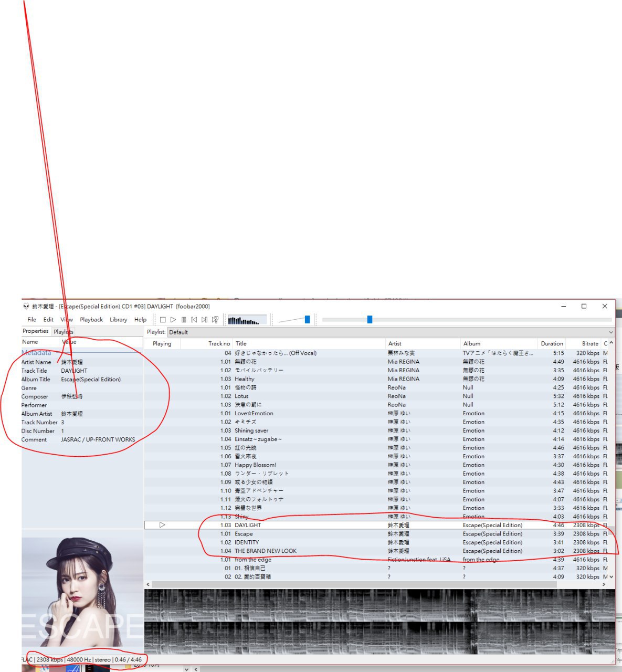Screen dimensions: 622x672
Task: Click the up arrow of the playlist vertical scrollbar
Action: tap(611, 343)
